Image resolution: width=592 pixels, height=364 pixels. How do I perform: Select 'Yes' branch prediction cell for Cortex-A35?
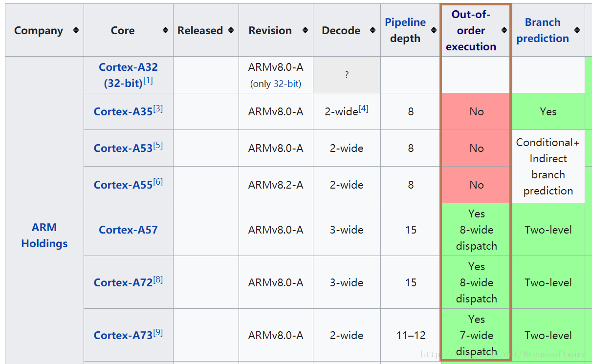[548, 111]
